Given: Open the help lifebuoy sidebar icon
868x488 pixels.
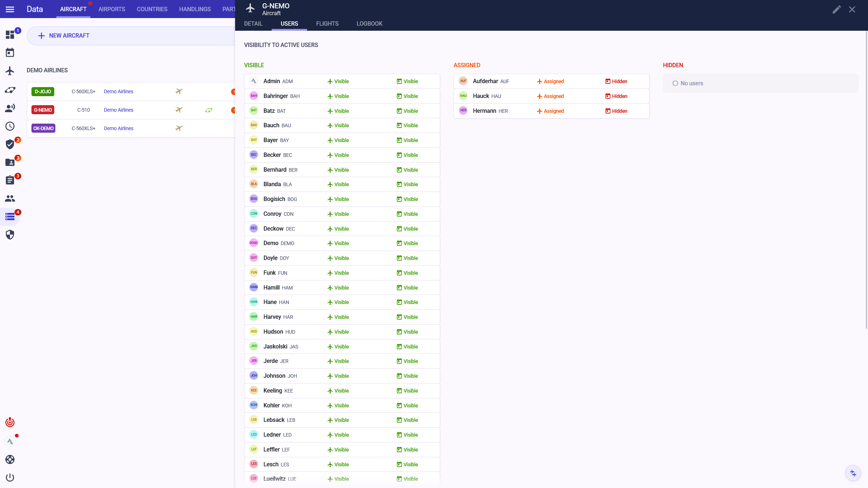Looking at the screenshot, I should pos(10,459).
